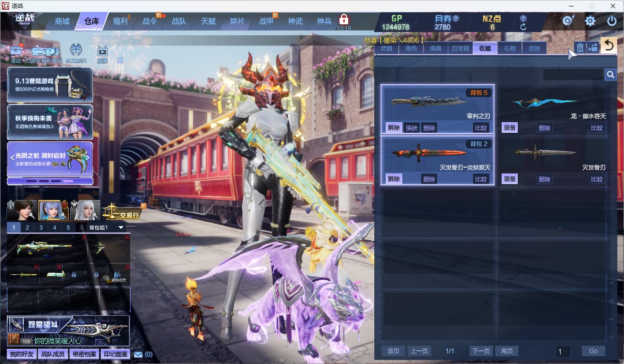Viewport: 624px width, 364px height.
Task: Click 换肤 on 审判之刃
Action: click(411, 128)
